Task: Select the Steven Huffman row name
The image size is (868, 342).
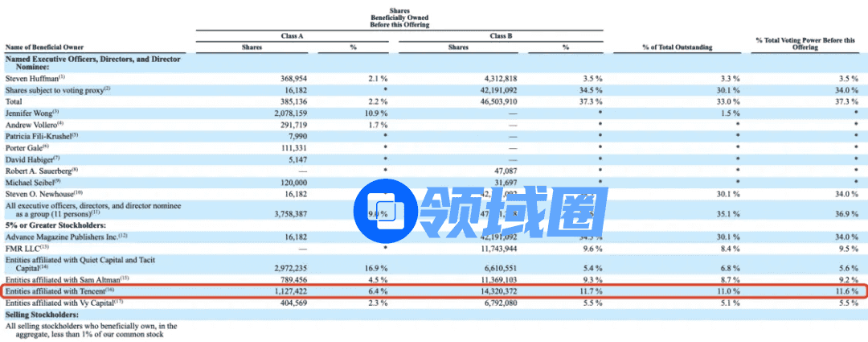Action: pos(35,78)
